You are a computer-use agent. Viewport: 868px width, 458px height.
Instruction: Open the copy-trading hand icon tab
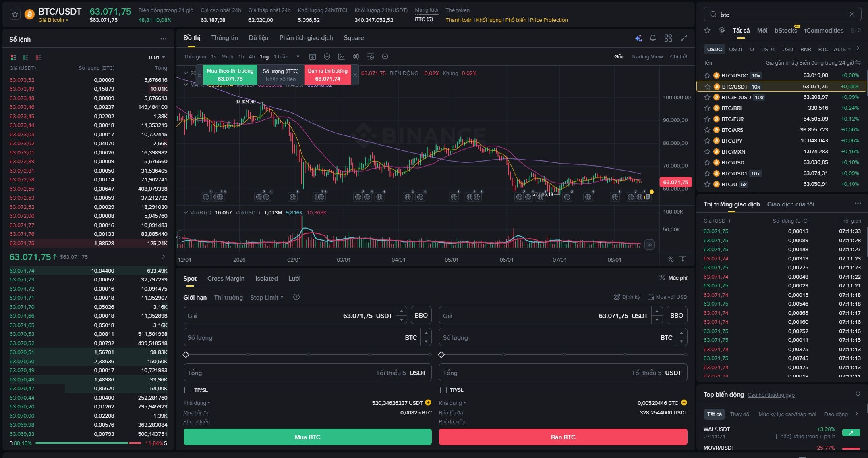722,30
